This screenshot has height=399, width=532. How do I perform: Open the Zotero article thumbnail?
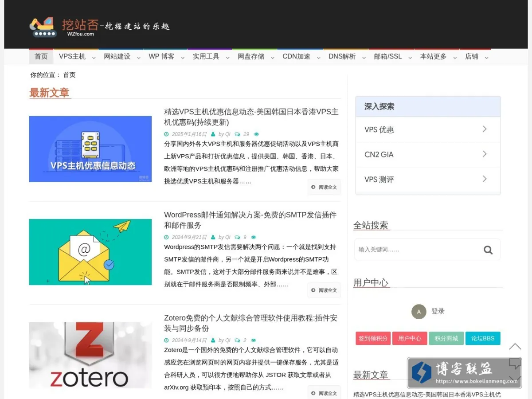pos(90,355)
